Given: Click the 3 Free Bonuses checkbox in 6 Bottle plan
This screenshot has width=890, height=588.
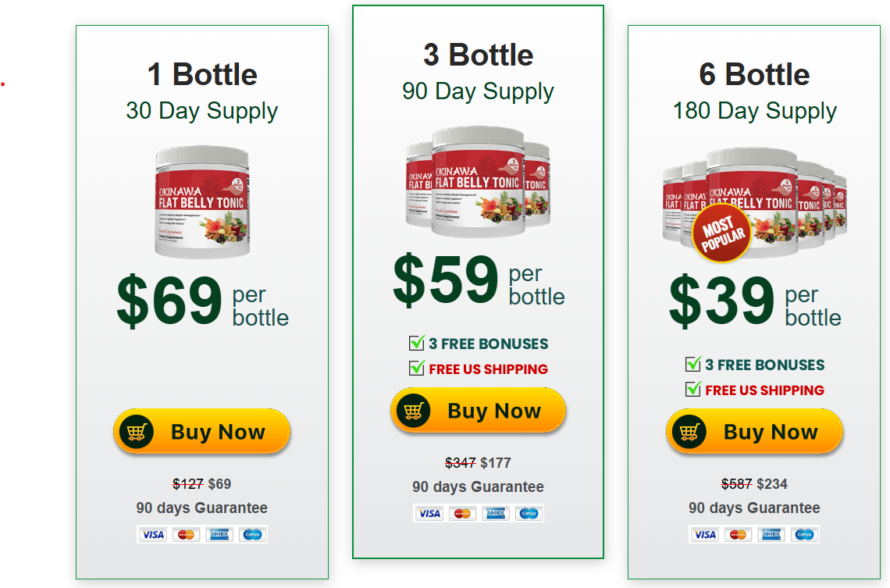Looking at the screenshot, I should [693, 364].
